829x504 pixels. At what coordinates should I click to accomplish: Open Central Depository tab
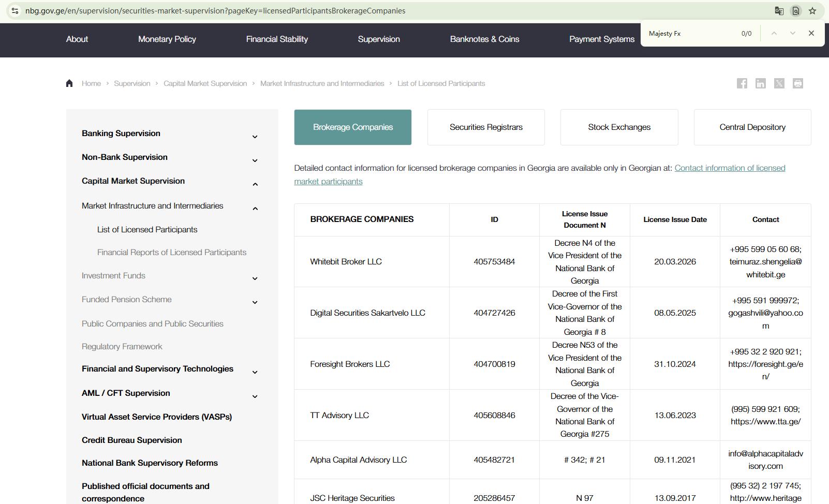(752, 127)
